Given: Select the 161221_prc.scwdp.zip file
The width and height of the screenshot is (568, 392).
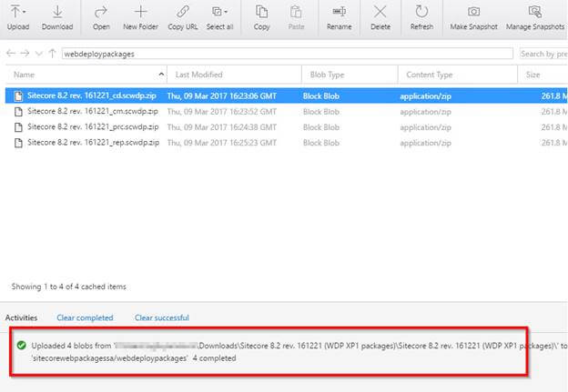Looking at the screenshot, I should tap(93, 126).
